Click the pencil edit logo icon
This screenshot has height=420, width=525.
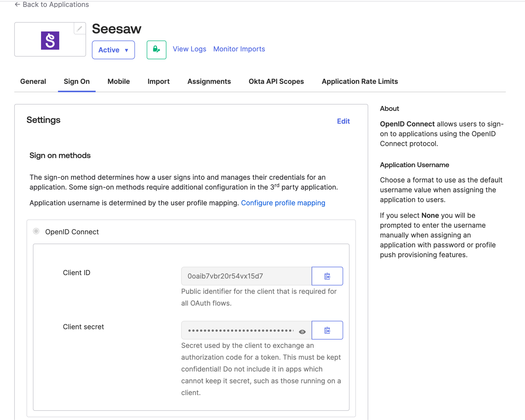79,29
